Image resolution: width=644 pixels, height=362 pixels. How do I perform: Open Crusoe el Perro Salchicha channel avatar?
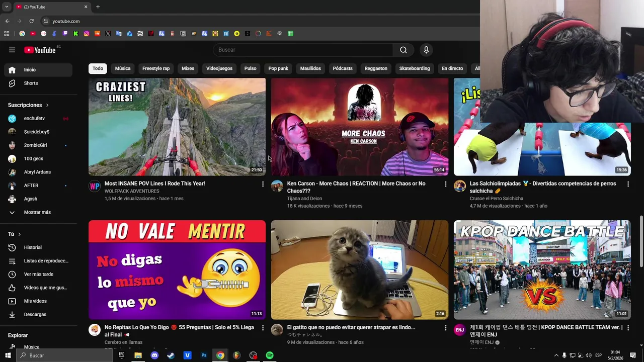click(460, 187)
